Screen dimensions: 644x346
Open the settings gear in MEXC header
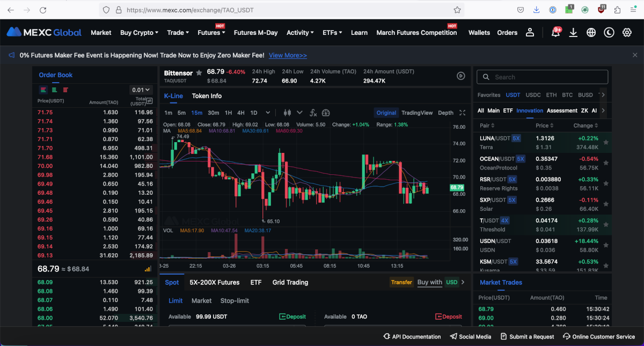627,33
